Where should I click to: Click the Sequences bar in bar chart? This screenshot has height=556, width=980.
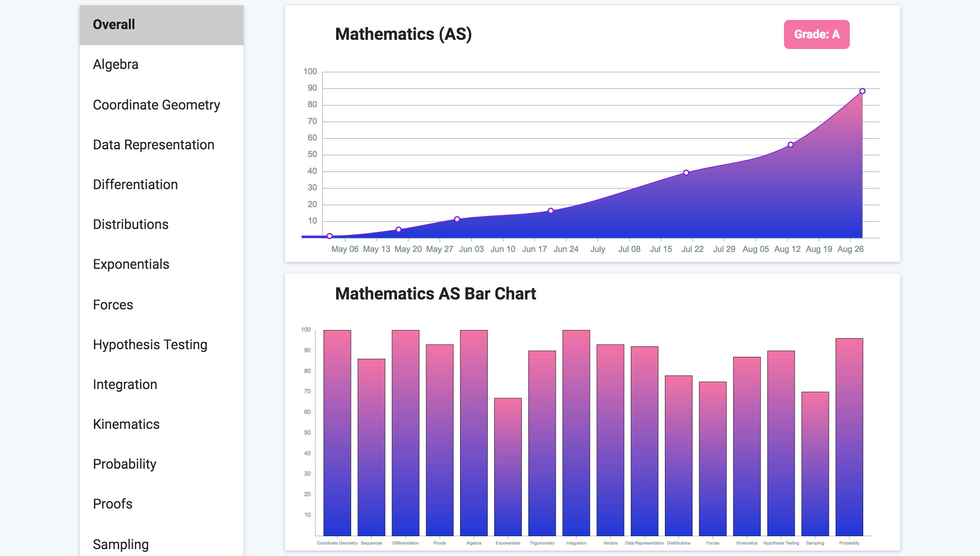tap(371, 447)
